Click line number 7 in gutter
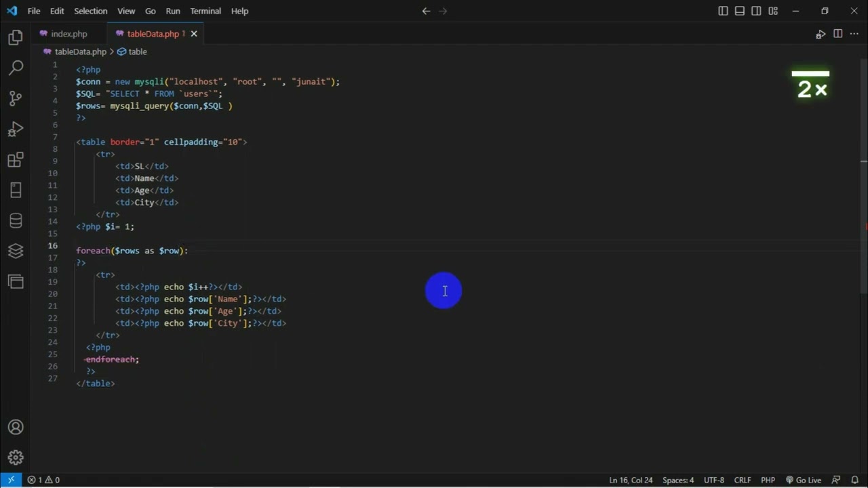 pyautogui.click(x=55, y=137)
